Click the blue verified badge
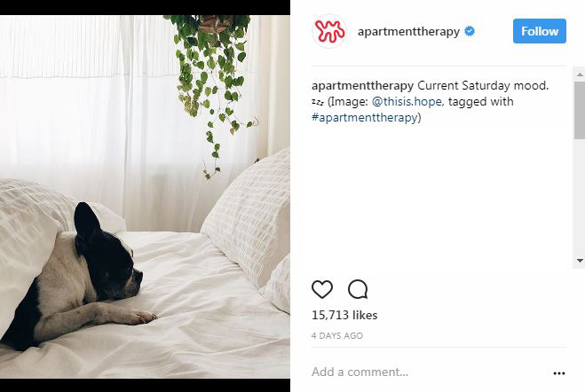 tap(470, 31)
